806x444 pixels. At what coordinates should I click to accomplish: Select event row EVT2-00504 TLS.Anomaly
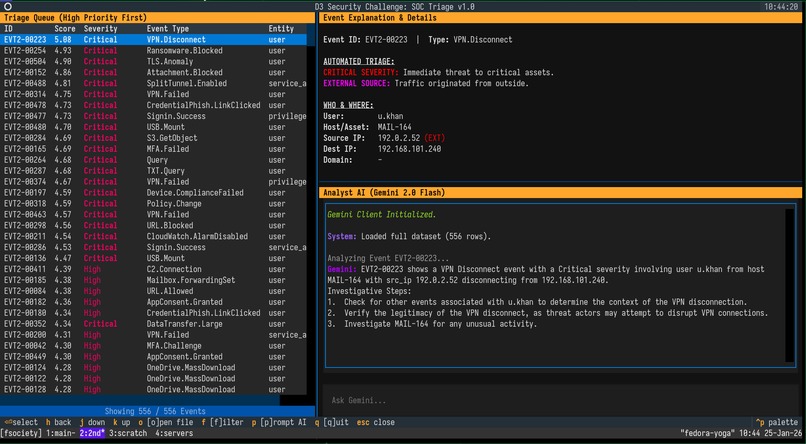[x=153, y=61]
